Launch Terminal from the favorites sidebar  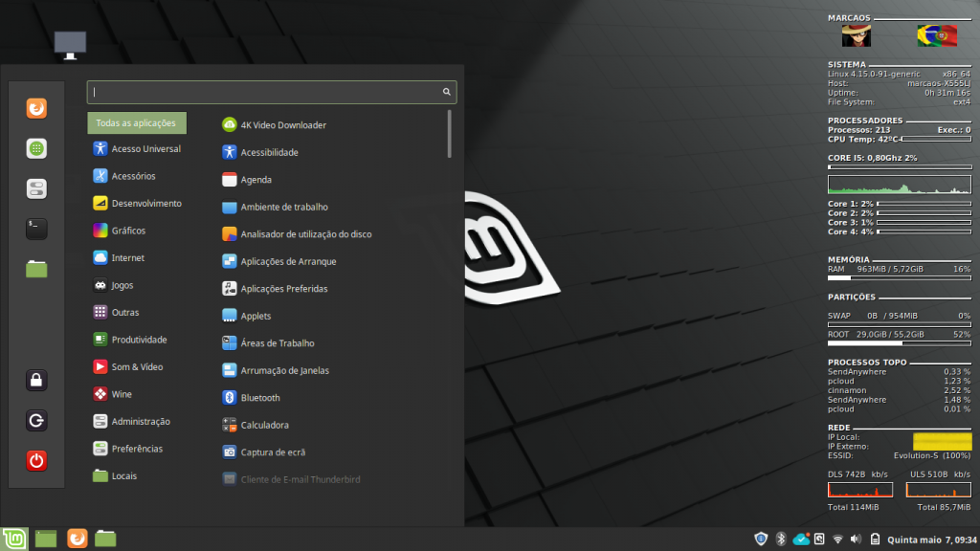pyautogui.click(x=36, y=229)
